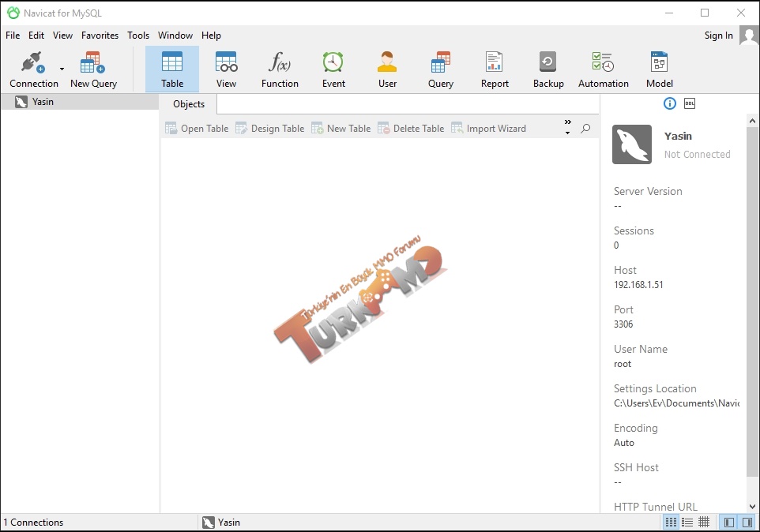760x532 pixels.
Task: Open the Report section
Action: (x=495, y=70)
